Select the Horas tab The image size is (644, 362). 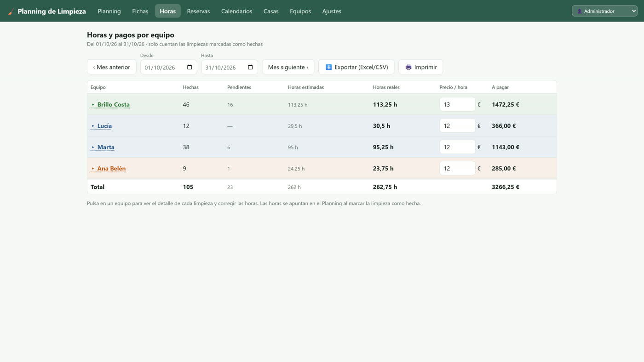tap(167, 11)
